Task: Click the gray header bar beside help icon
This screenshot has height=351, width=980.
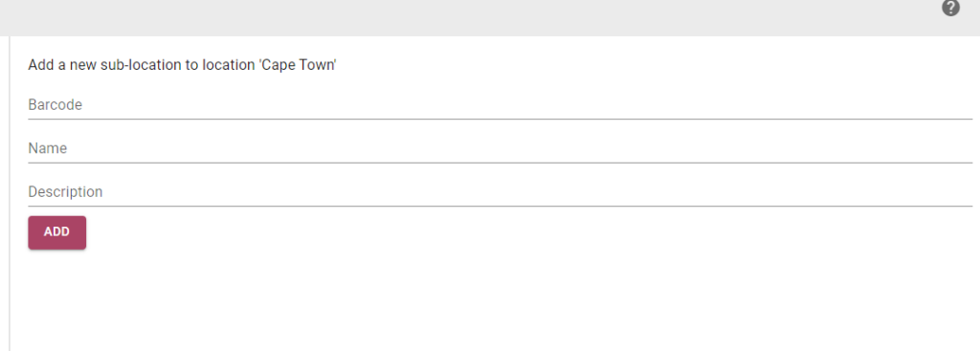Action: [x=469, y=17]
